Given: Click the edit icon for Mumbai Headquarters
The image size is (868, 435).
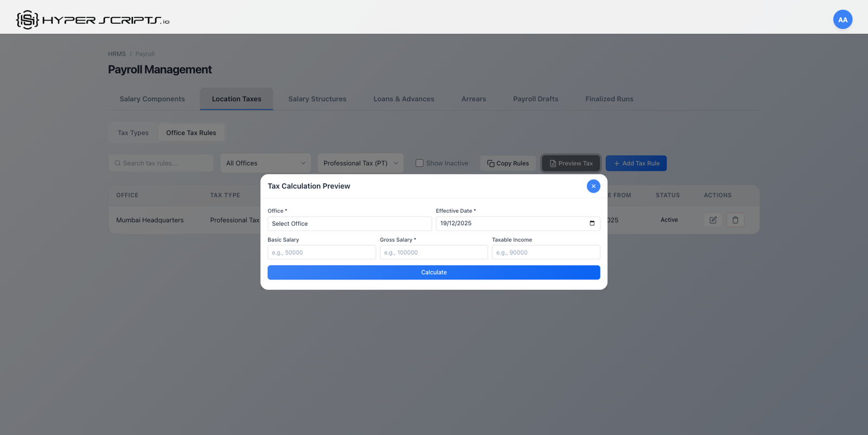Looking at the screenshot, I should pos(713,220).
